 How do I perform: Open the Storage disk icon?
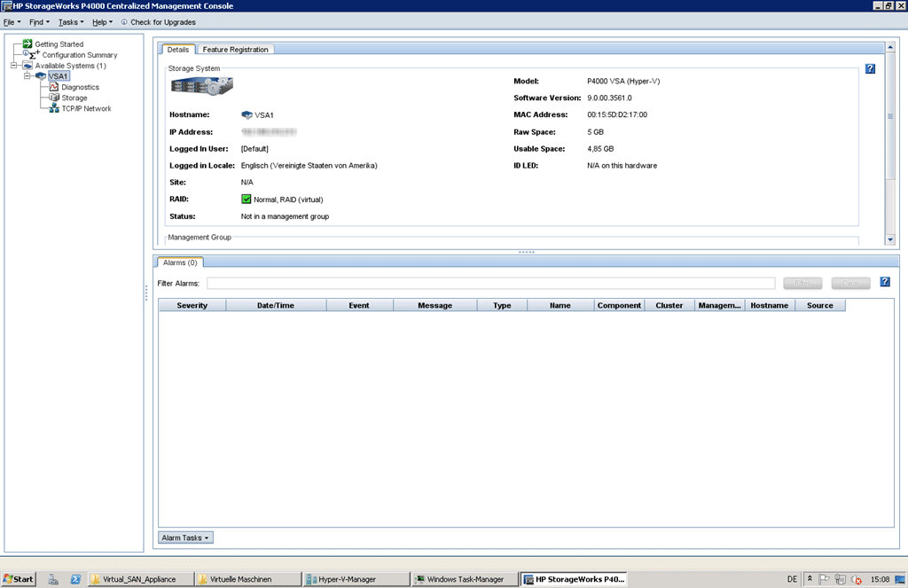pyautogui.click(x=54, y=98)
